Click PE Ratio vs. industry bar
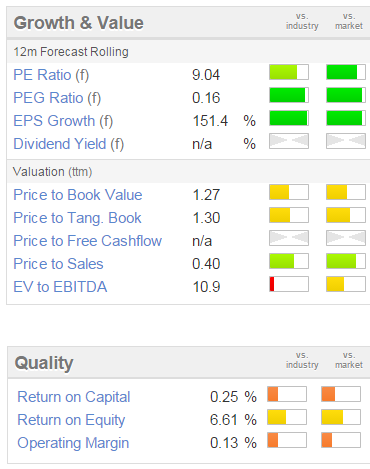Screen dimensions: 370x469 point(289,72)
